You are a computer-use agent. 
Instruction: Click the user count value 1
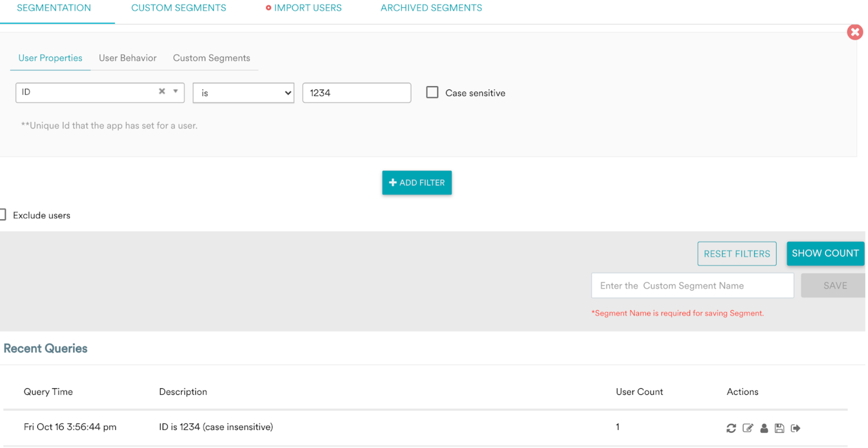618,427
